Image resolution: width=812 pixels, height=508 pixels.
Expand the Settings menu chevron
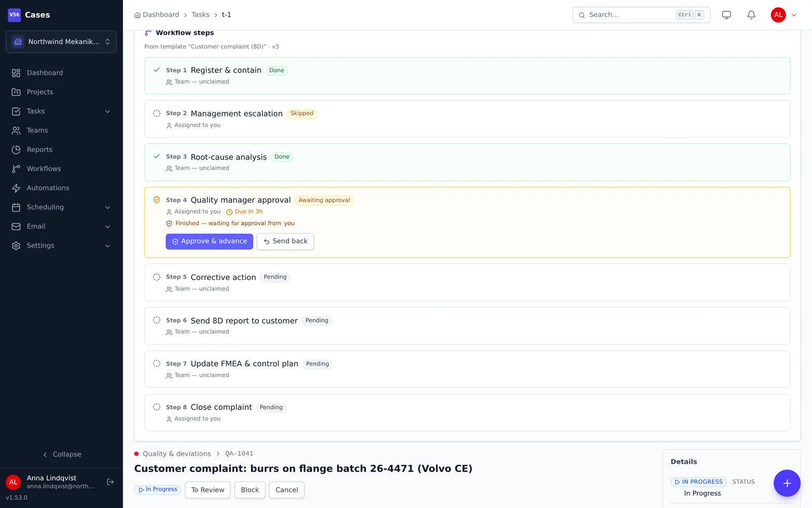tap(108, 246)
